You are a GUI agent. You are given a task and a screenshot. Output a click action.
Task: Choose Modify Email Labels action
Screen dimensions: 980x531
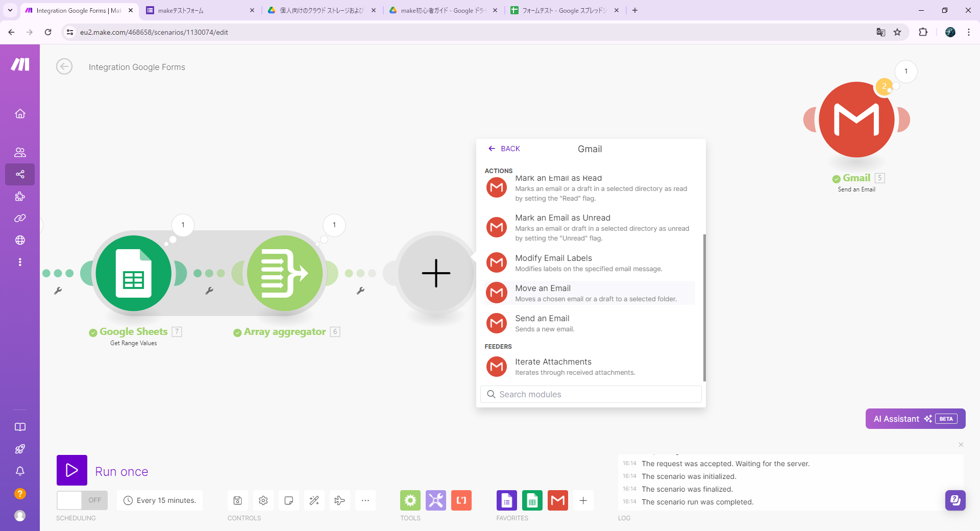click(x=590, y=263)
